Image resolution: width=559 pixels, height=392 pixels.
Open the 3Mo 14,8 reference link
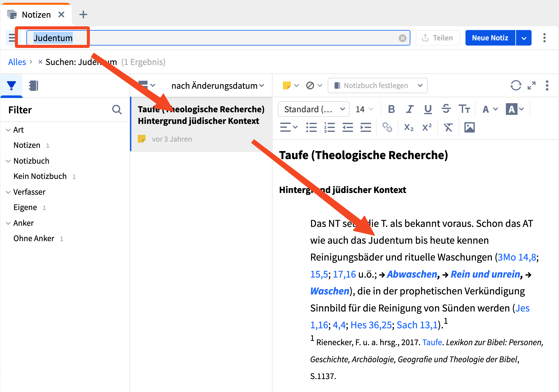[517, 257]
